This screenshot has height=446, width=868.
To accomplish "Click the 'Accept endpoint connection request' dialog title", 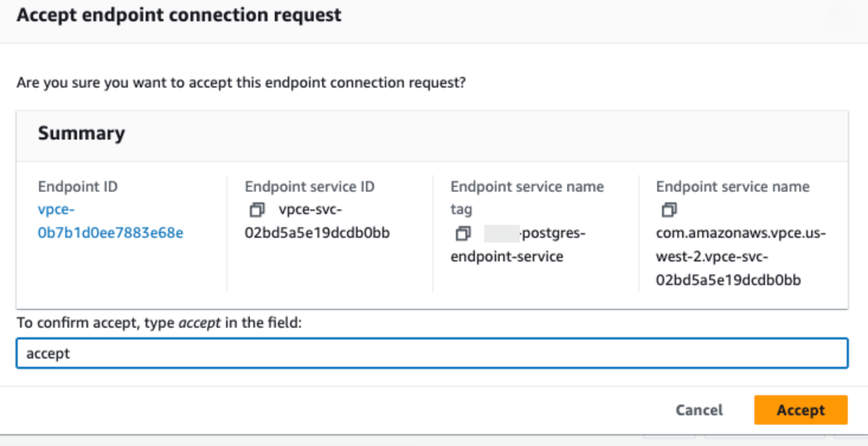I will click(x=179, y=15).
